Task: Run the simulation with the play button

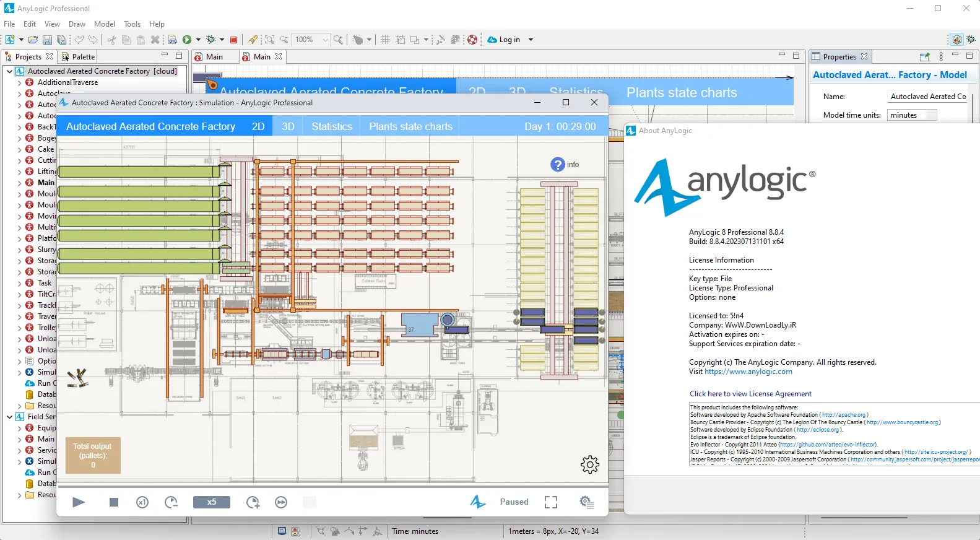Action: [79, 502]
